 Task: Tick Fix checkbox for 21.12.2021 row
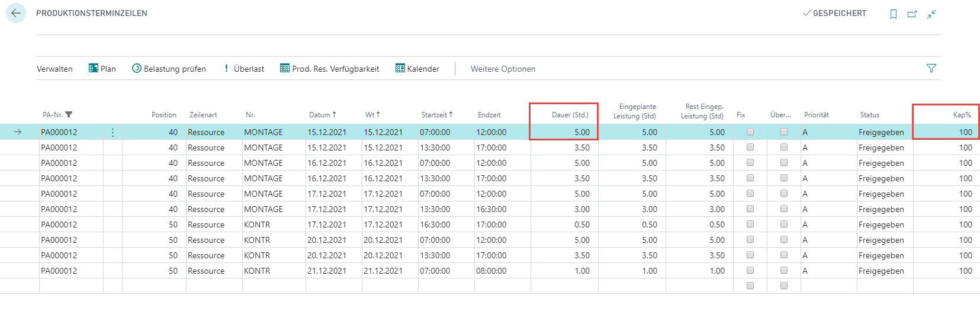(750, 270)
